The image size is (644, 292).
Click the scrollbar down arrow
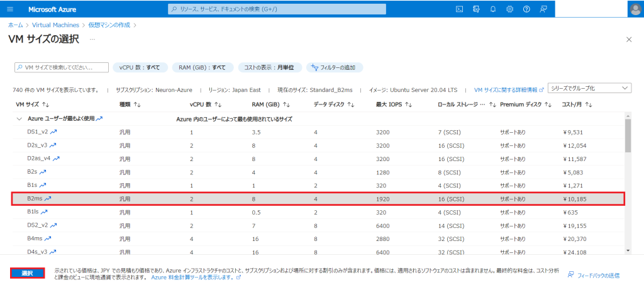click(x=628, y=250)
